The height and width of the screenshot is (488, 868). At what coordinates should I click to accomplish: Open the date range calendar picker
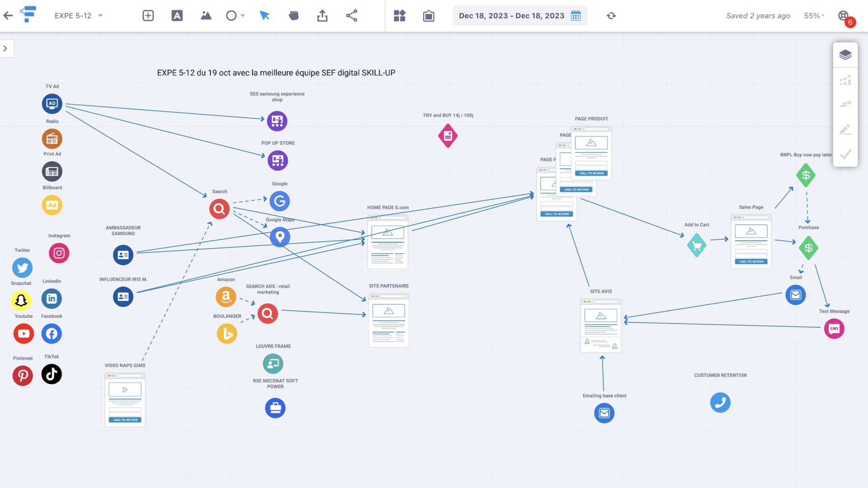point(576,16)
